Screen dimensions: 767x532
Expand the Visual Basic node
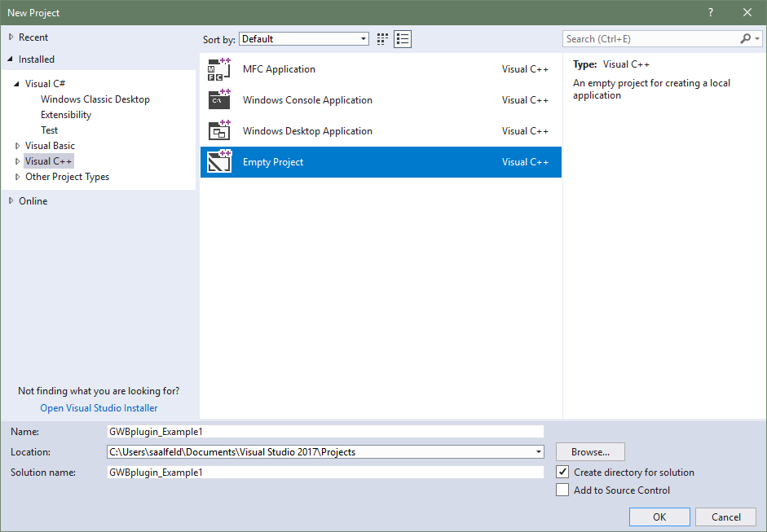(18, 146)
